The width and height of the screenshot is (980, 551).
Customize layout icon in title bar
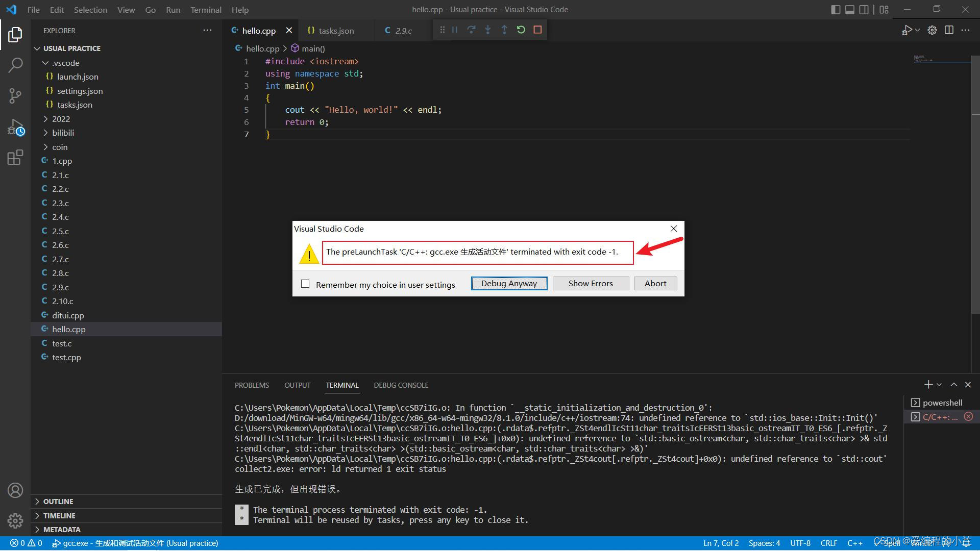[x=884, y=10]
